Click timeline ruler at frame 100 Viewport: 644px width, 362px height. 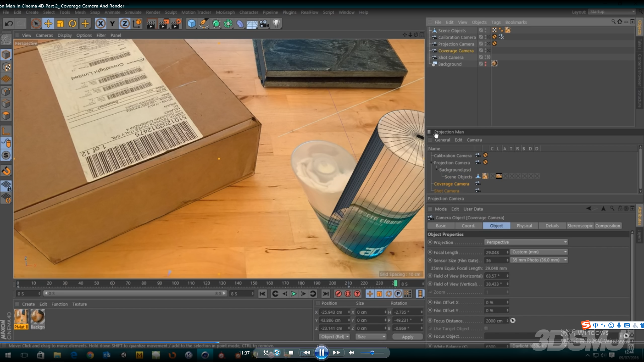[x=175, y=283]
